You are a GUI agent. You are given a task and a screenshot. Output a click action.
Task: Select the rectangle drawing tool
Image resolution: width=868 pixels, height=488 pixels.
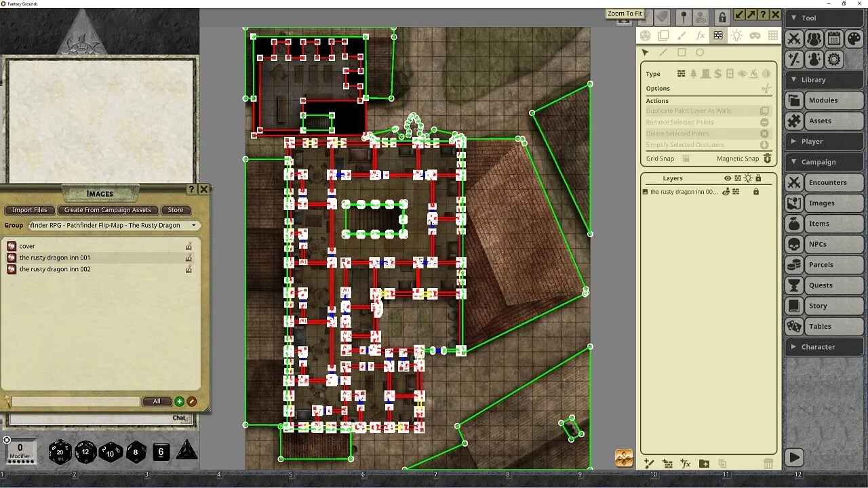click(x=682, y=52)
